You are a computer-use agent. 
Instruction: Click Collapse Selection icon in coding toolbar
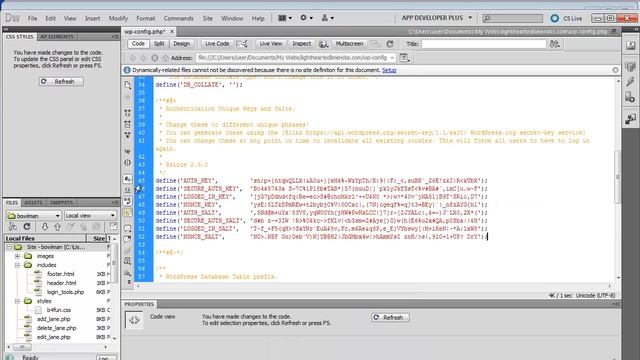tap(128, 124)
